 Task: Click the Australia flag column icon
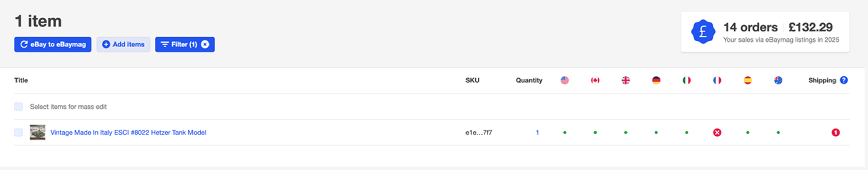[778, 80]
